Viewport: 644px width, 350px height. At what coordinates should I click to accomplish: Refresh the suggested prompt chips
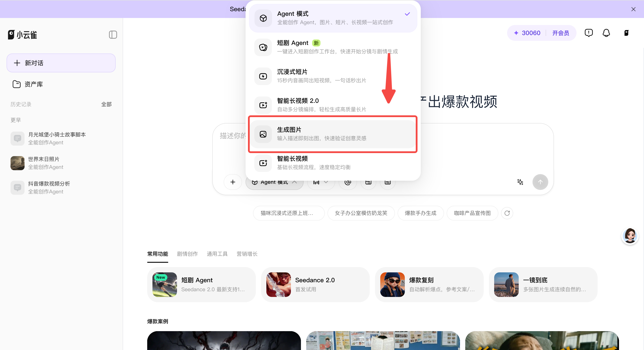[x=507, y=213]
